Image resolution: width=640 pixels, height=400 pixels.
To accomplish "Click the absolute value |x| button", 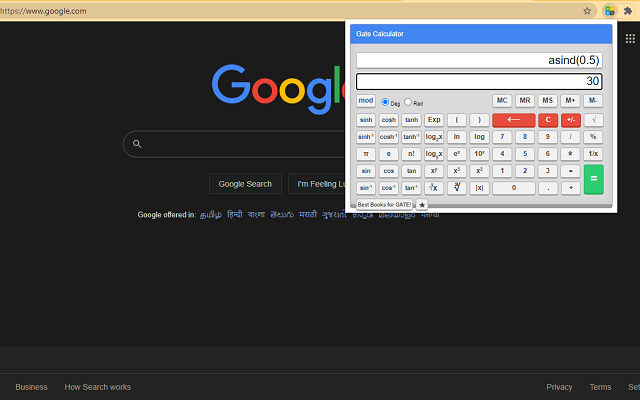I will pyautogui.click(x=480, y=188).
